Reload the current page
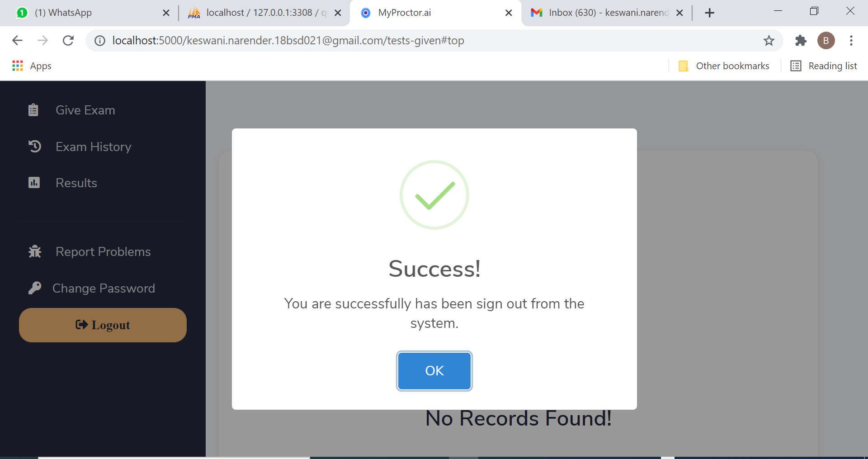This screenshot has height=459, width=868. click(68, 41)
